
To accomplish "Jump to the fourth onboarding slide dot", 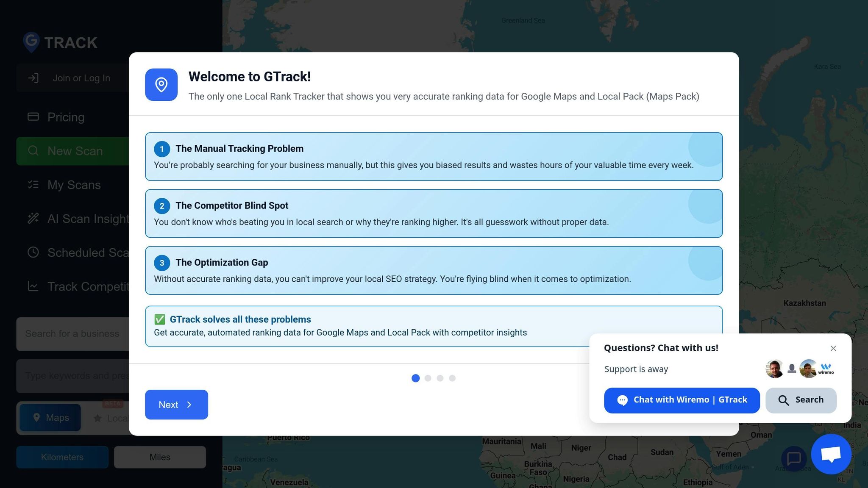I will pos(452,378).
